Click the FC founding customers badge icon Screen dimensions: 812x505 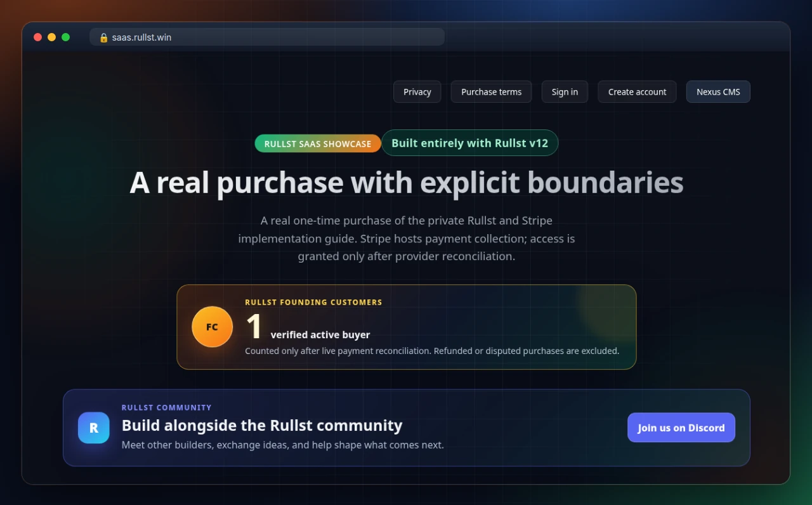[212, 327]
